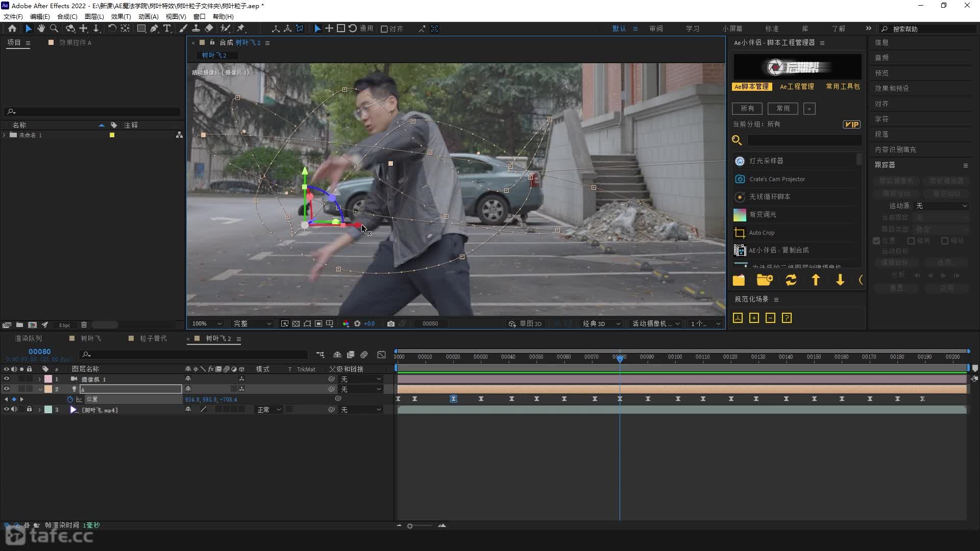
Task: Open the 运动源 dropdown in tracker
Action: (x=941, y=206)
